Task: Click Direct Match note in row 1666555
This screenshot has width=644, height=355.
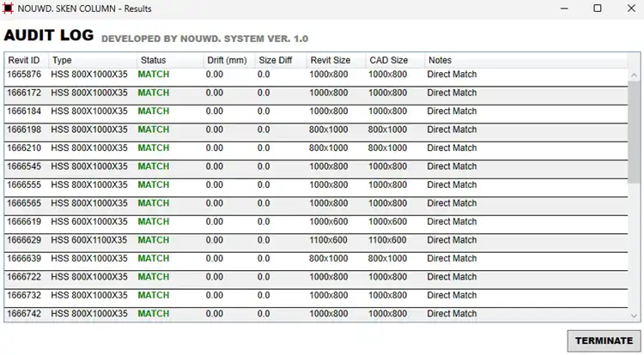Action: [452, 185]
